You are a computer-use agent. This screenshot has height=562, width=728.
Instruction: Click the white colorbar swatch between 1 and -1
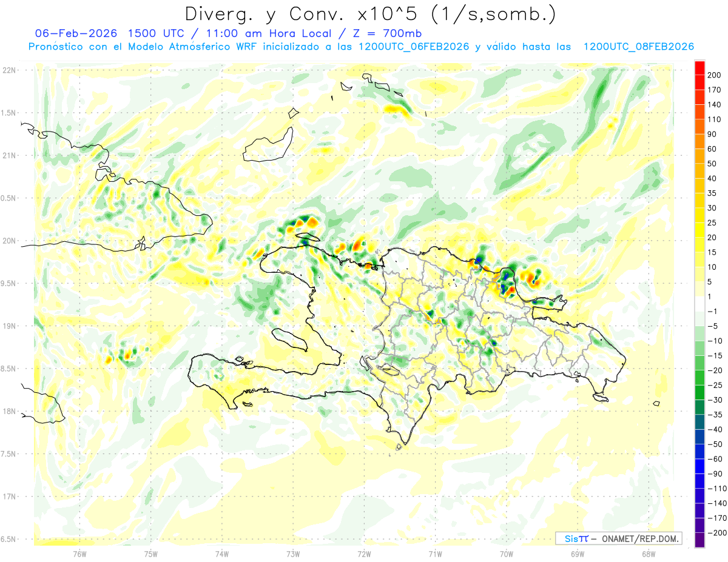pos(699,304)
